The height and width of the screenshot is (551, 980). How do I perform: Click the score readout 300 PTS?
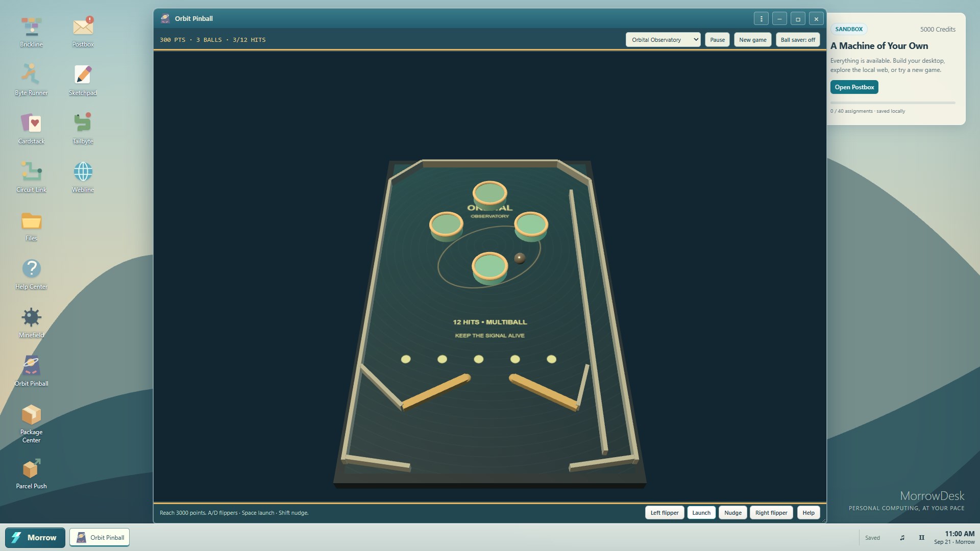point(173,40)
